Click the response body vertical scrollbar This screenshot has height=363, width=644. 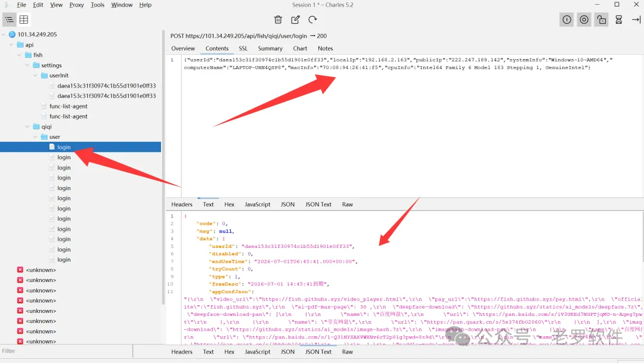pyautogui.click(x=642, y=237)
